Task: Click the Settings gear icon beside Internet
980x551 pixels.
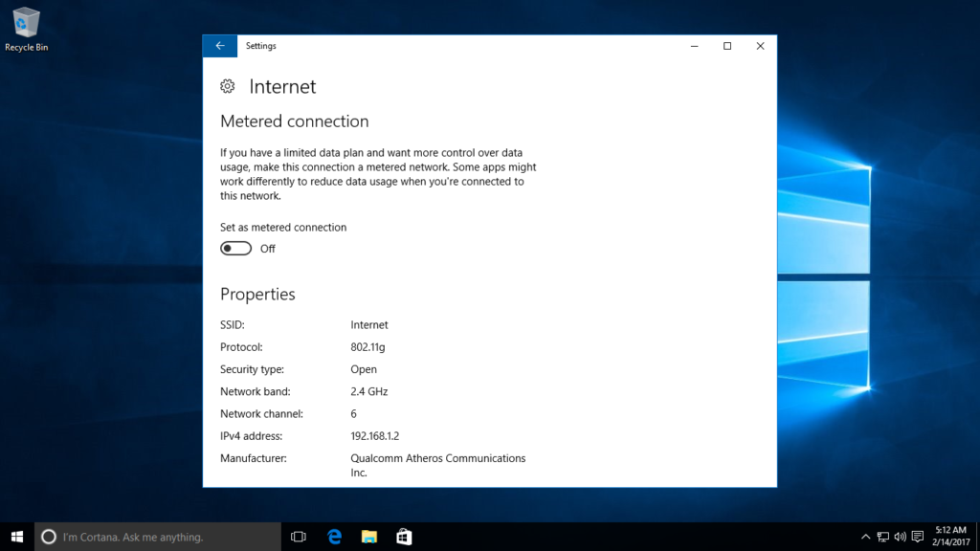Action: [227, 86]
